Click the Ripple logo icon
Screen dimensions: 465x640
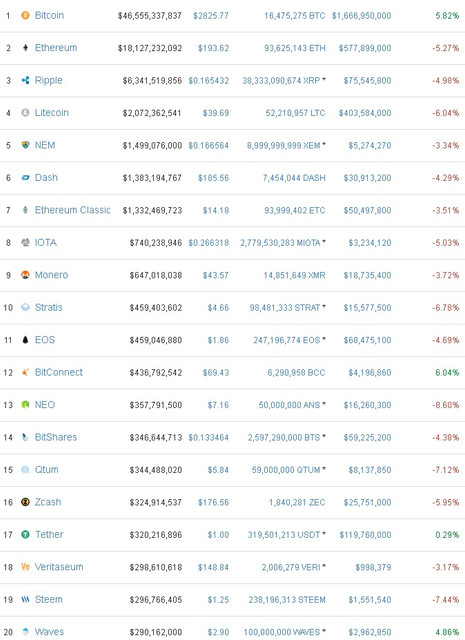25,80
